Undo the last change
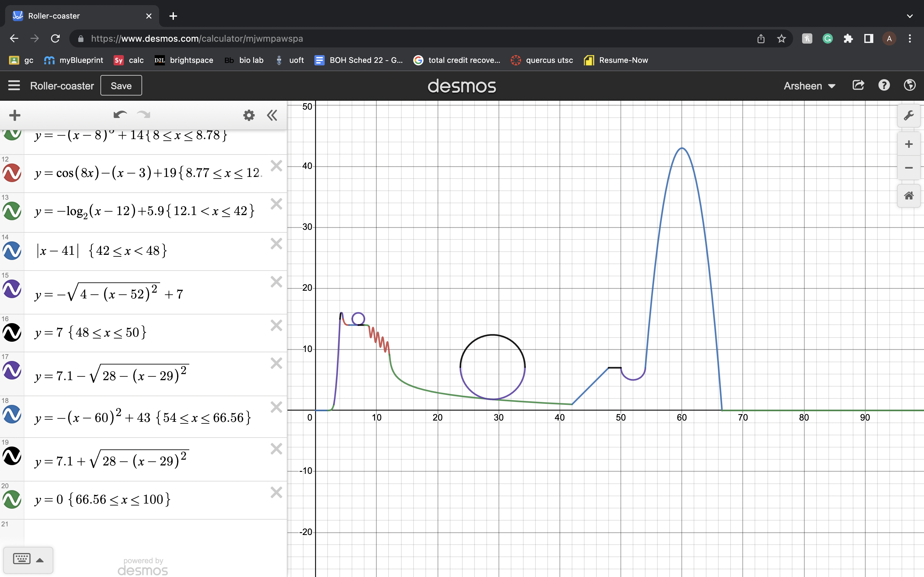This screenshot has height=577, width=924. [119, 114]
